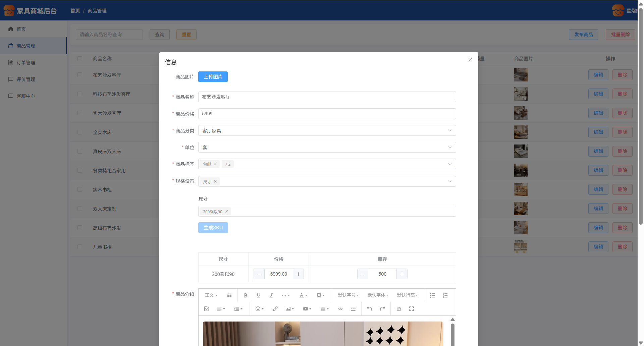The height and width of the screenshot is (346, 644).
Task: Go to 客服中心 in the sidebar
Action: 26,96
